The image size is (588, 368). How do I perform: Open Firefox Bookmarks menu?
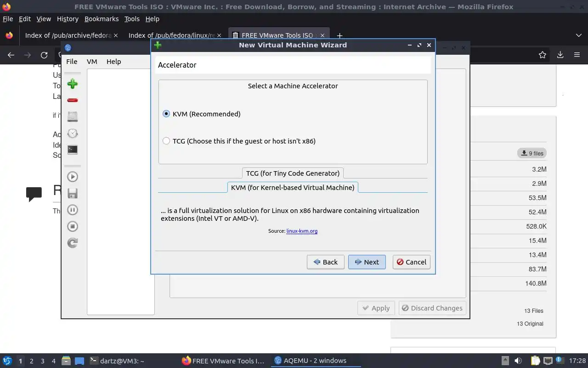[102, 19]
